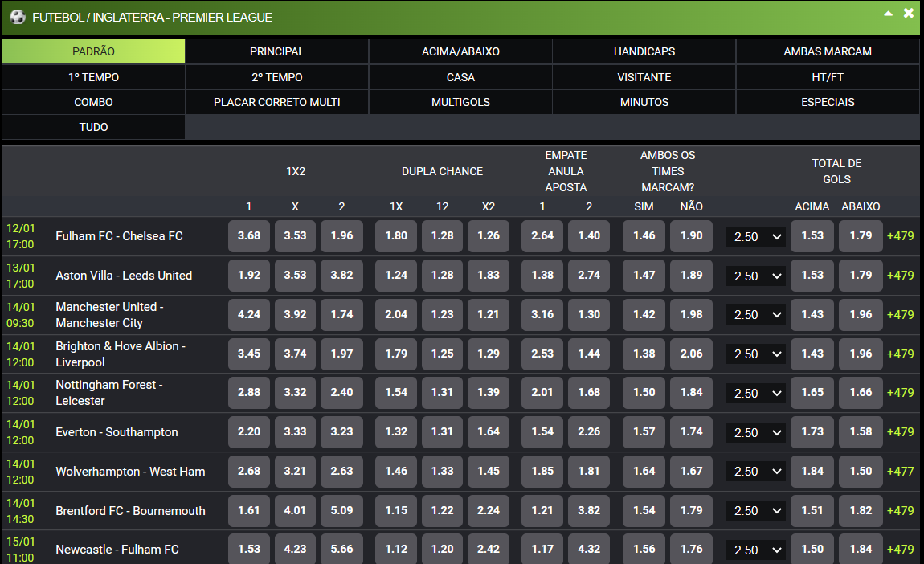The height and width of the screenshot is (564, 924).
Task: Choose Everton home win at 2.20
Action: tap(249, 432)
